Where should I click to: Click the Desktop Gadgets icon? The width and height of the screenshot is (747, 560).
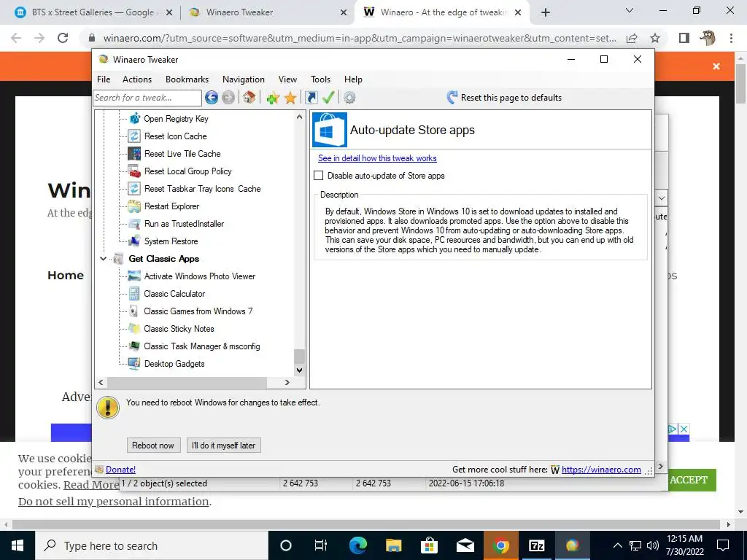point(134,364)
